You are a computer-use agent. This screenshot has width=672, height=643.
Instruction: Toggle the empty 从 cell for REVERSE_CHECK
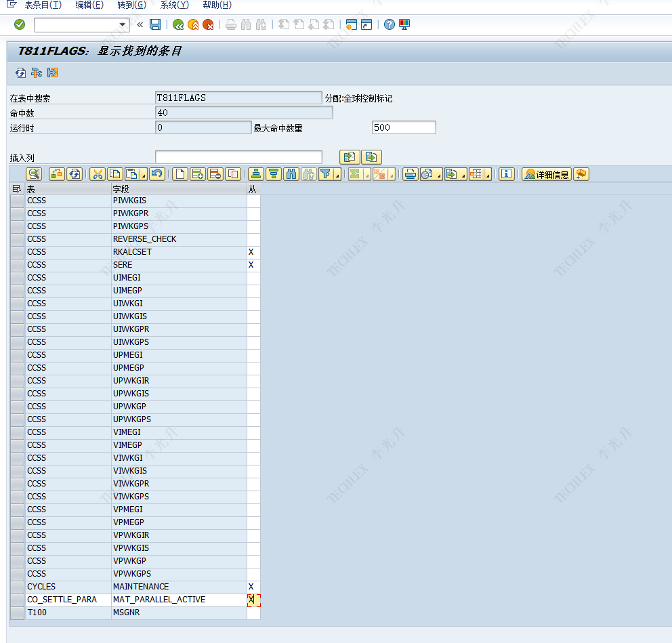point(253,239)
